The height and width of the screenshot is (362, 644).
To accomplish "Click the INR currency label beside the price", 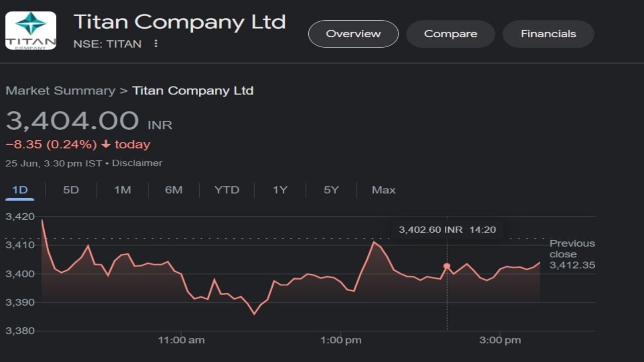I will (160, 125).
